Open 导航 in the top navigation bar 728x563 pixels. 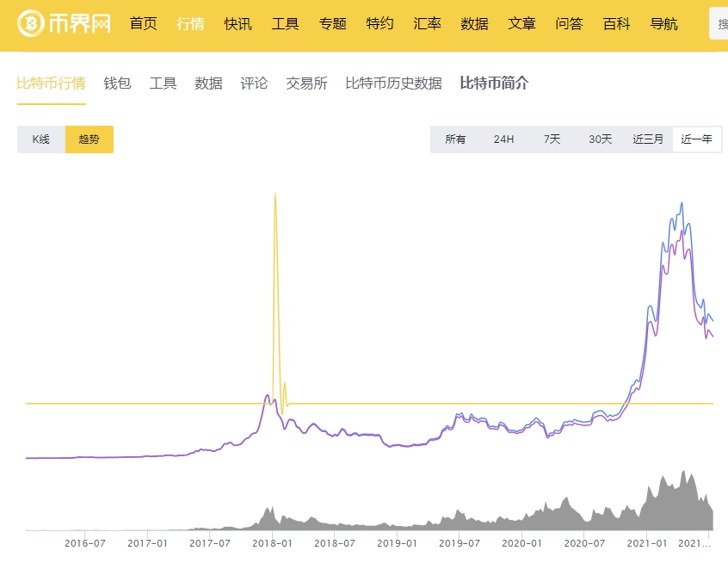(663, 23)
